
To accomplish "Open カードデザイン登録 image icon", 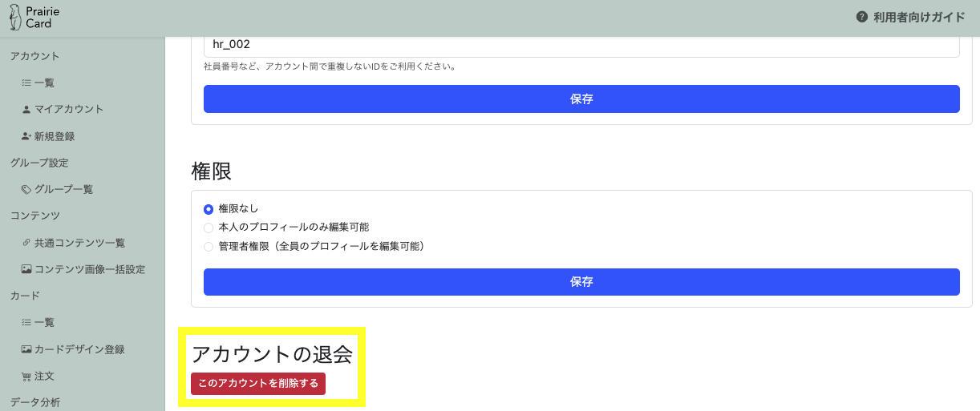I will [x=26, y=349].
